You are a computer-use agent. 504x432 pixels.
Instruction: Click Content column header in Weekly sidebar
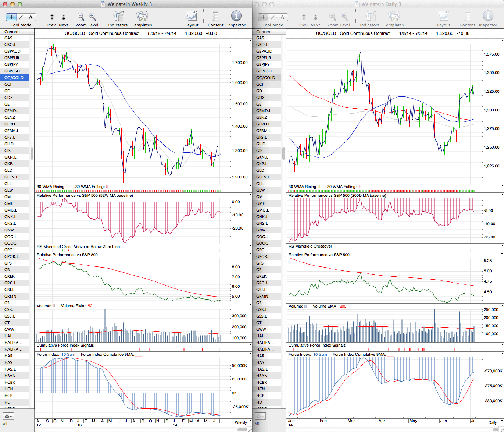(x=12, y=32)
